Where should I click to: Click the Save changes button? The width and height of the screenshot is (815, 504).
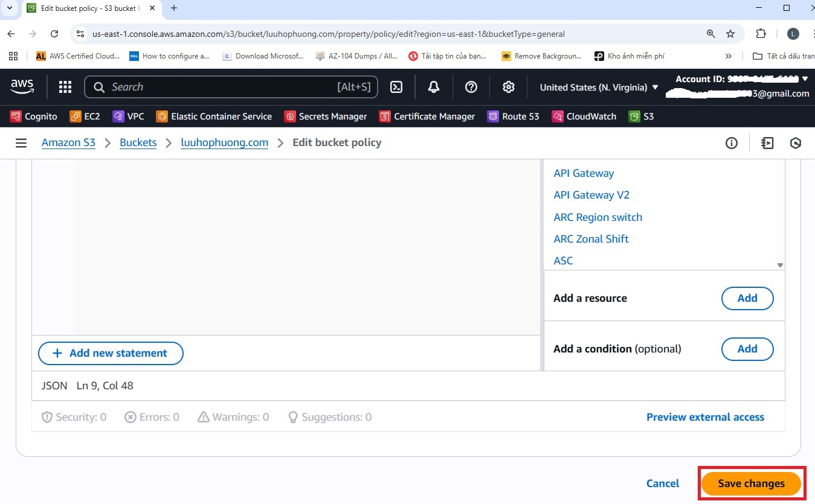point(751,483)
